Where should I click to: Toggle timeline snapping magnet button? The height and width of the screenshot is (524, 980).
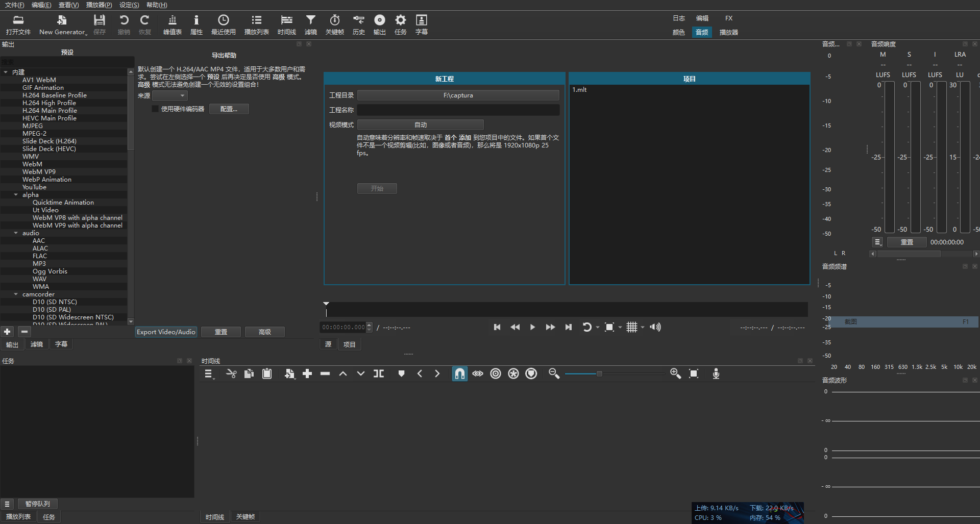click(x=459, y=374)
